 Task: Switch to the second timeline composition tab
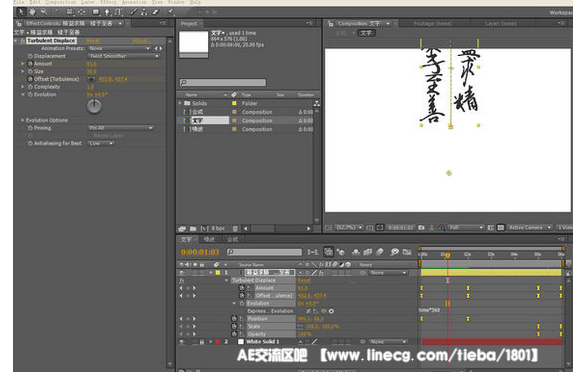pos(209,239)
